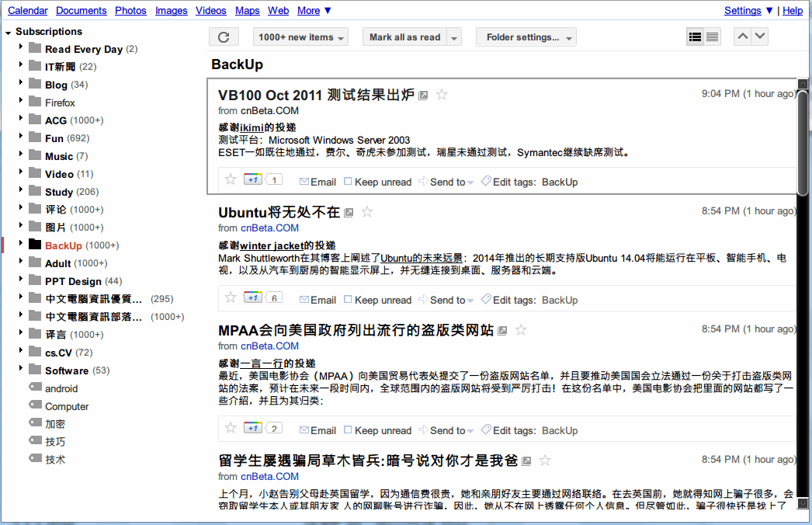Click the refresh icon in the toolbar
812x525 pixels.
tap(224, 36)
